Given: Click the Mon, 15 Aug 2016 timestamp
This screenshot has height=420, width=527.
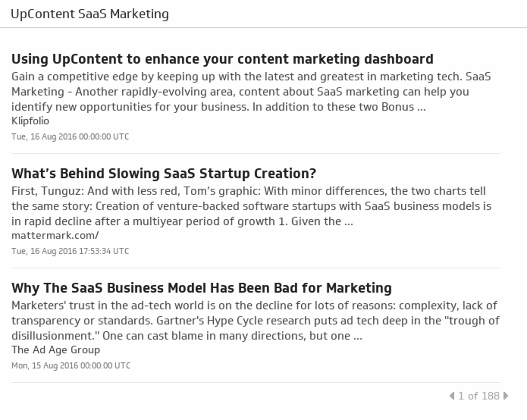Looking at the screenshot, I should [71, 366].
